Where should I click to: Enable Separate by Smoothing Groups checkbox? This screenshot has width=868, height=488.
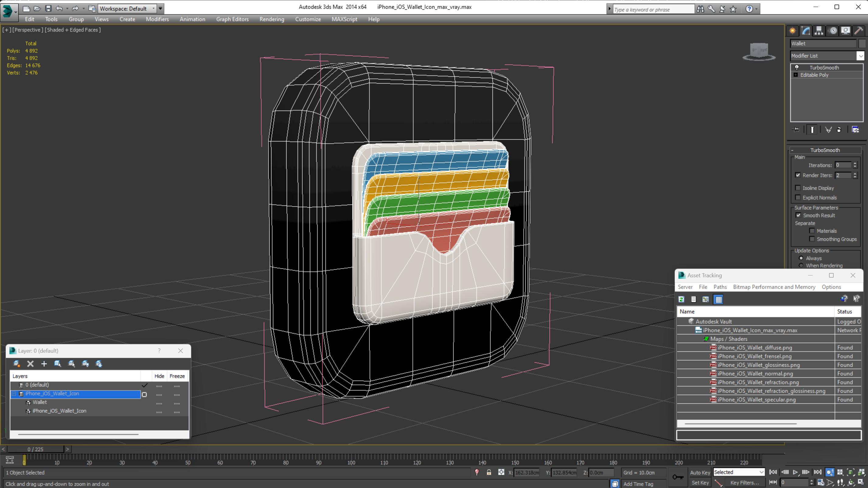tap(812, 239)
